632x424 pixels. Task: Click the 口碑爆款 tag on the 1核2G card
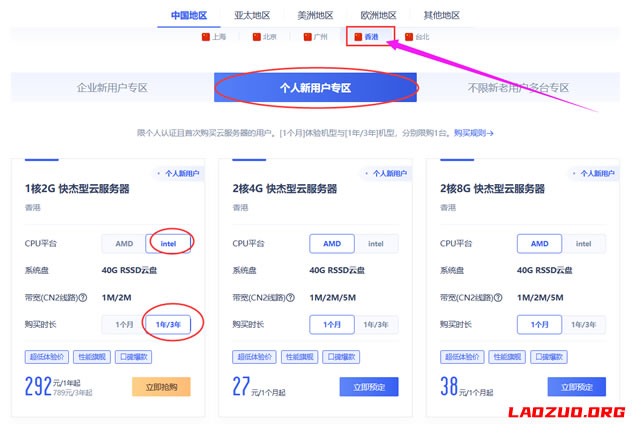(x=133, y=357)
